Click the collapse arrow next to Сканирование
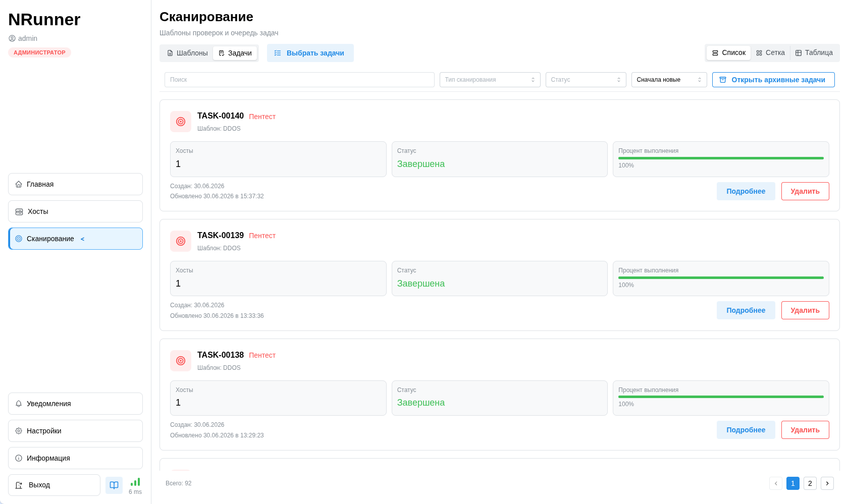848x504 pixels. 83,239
